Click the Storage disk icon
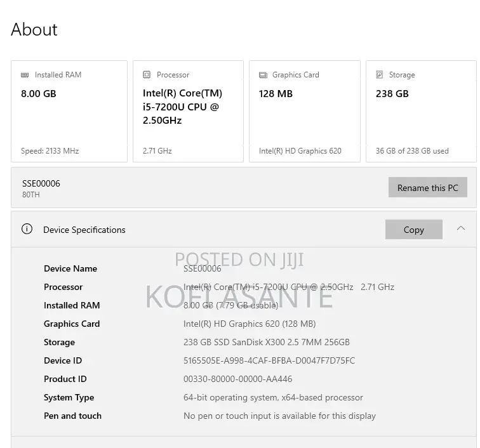 click(380, 75)
